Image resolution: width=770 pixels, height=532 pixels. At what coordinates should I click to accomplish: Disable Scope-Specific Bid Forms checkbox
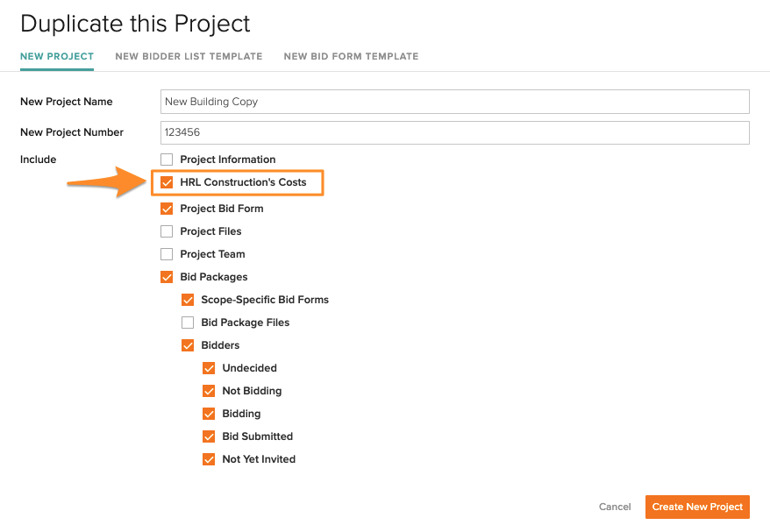188,300
